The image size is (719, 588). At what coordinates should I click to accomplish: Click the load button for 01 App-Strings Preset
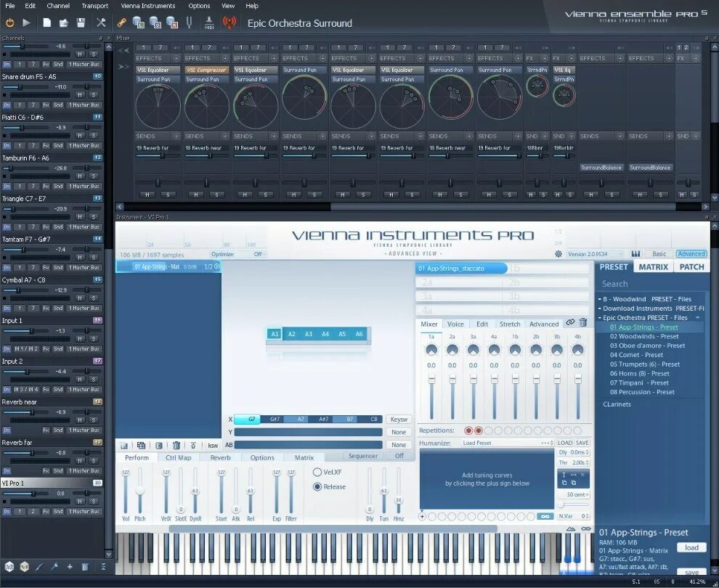691,547
